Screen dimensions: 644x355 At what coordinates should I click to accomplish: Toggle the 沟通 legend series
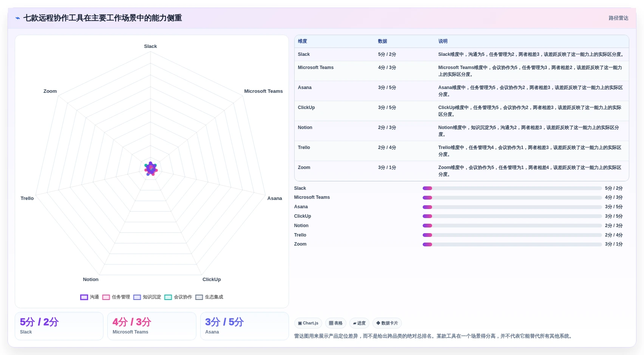click(x=90, y=297)
